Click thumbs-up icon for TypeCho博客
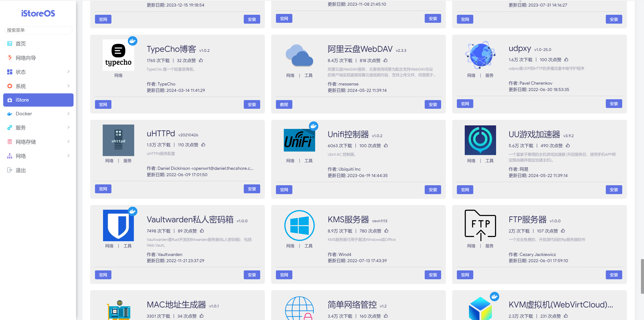 [x=201, y=60]
